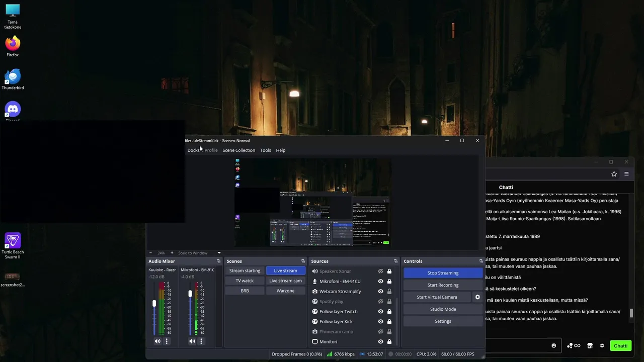This screenshot has height=362, width=644.
Task: Undock the Scenes panel
Action: (303, 261)
